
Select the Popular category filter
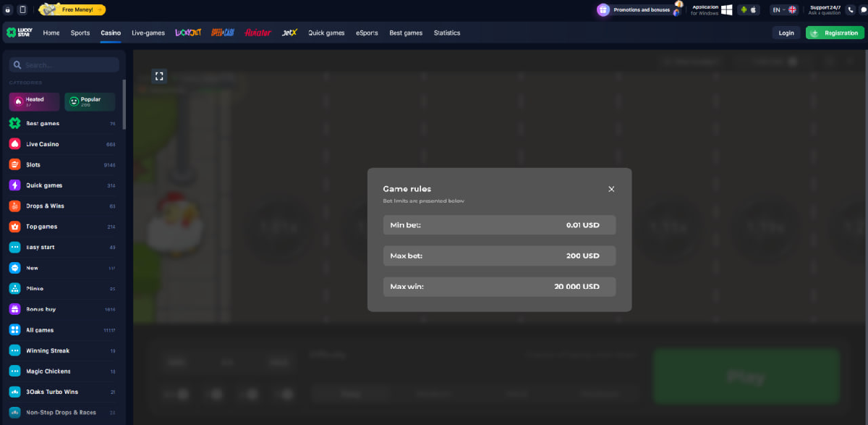coord(90,102)
